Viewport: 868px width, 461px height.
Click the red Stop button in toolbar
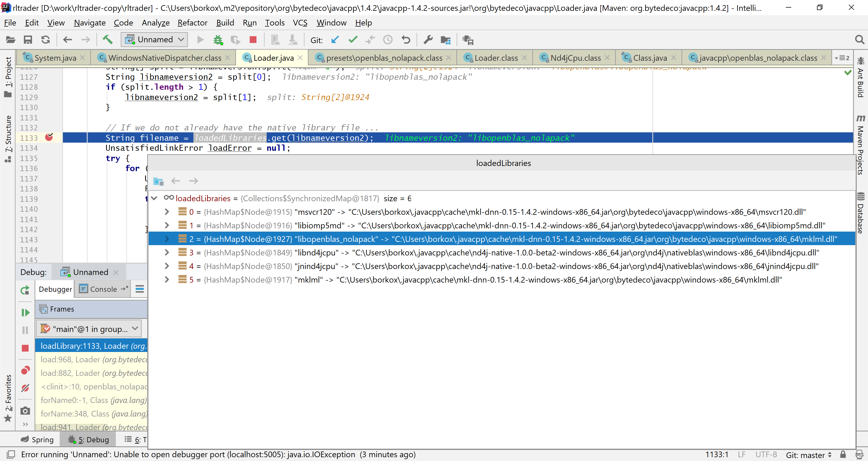(x=253, y=40)
